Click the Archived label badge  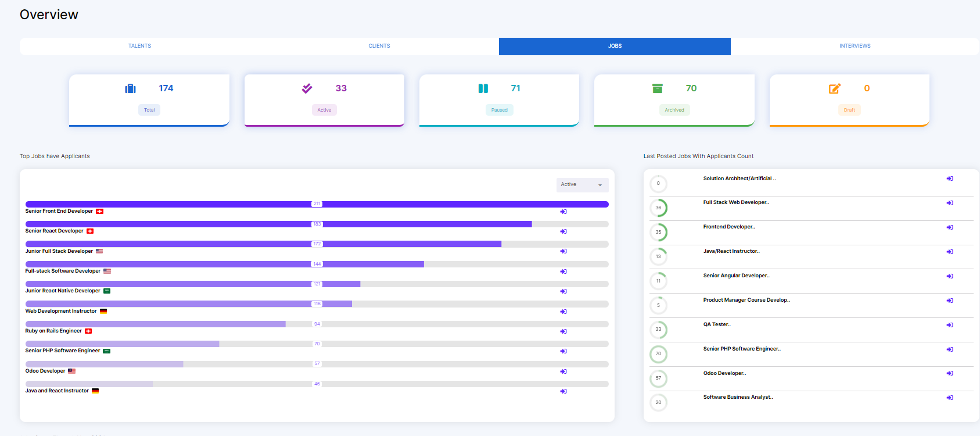point(674,110)
